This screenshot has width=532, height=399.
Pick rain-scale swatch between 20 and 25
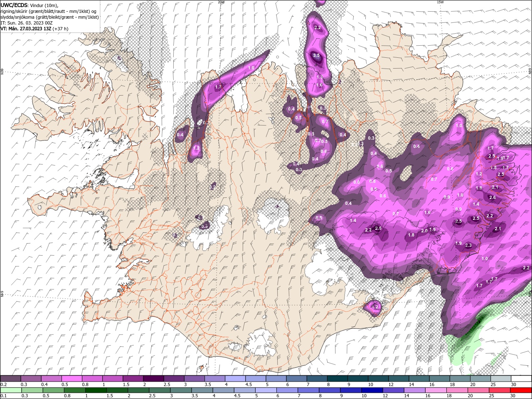pos(478,390)
